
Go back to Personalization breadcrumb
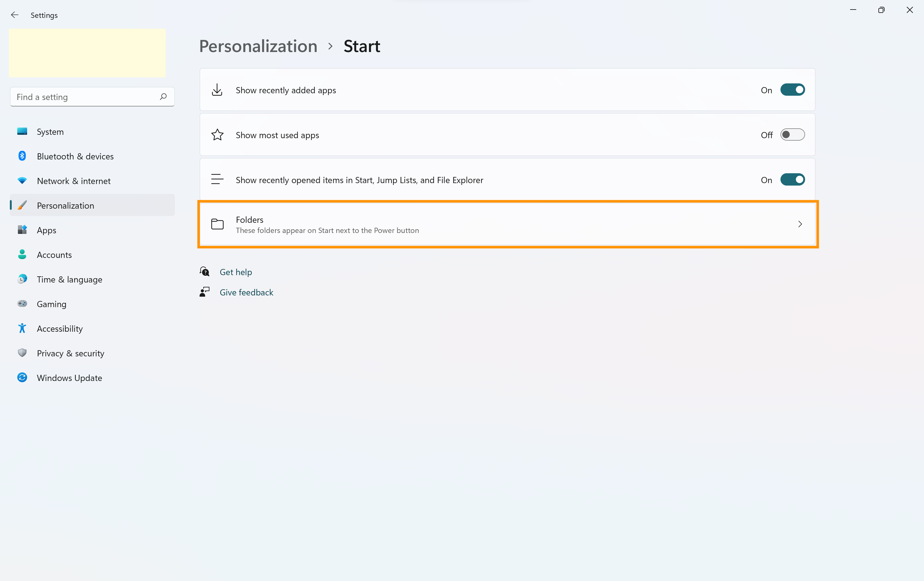tap(258, 46)
